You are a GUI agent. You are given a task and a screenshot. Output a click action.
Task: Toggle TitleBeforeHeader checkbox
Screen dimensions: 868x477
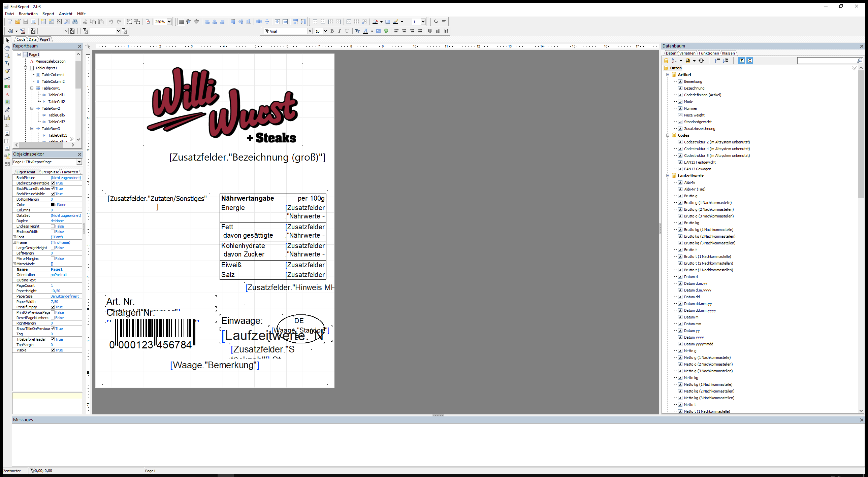coord(53,339)
